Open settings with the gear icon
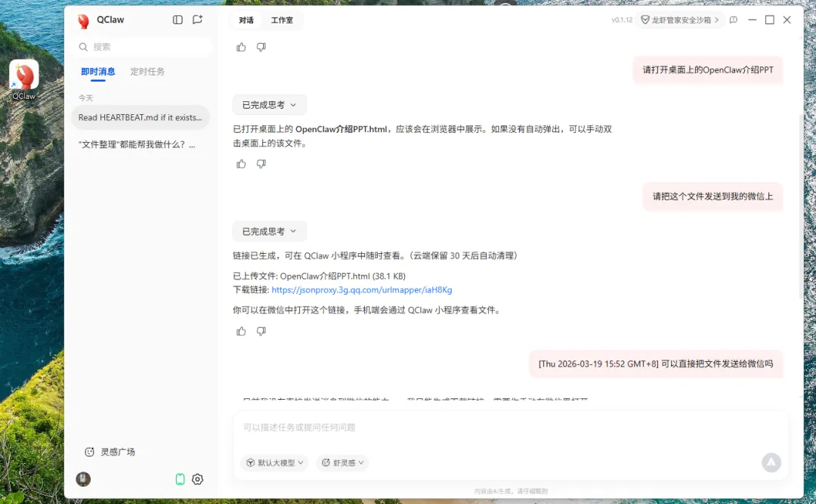Viewport: 816px width, 504px height. 197,479
